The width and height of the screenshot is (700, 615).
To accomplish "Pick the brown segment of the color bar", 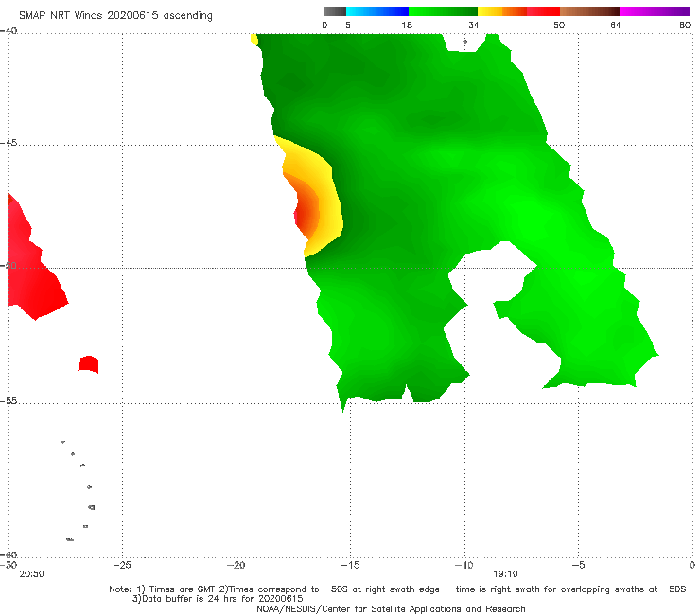I will coord(589,11).
